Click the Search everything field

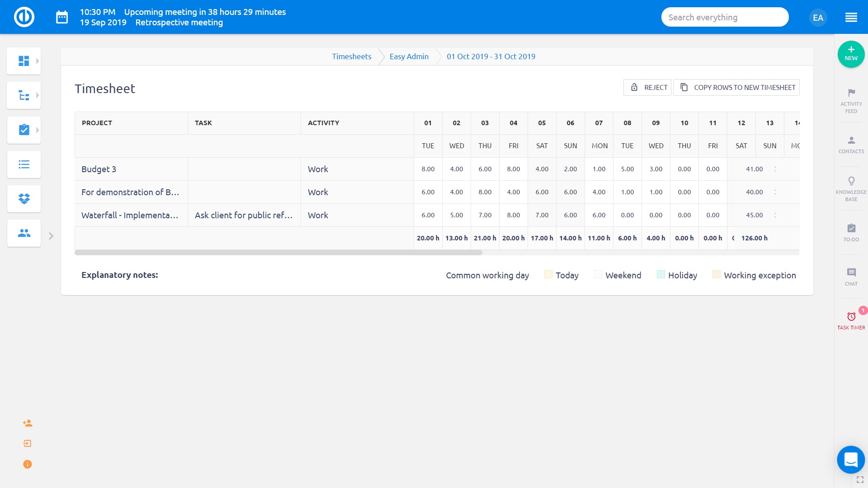pos(724,17)
